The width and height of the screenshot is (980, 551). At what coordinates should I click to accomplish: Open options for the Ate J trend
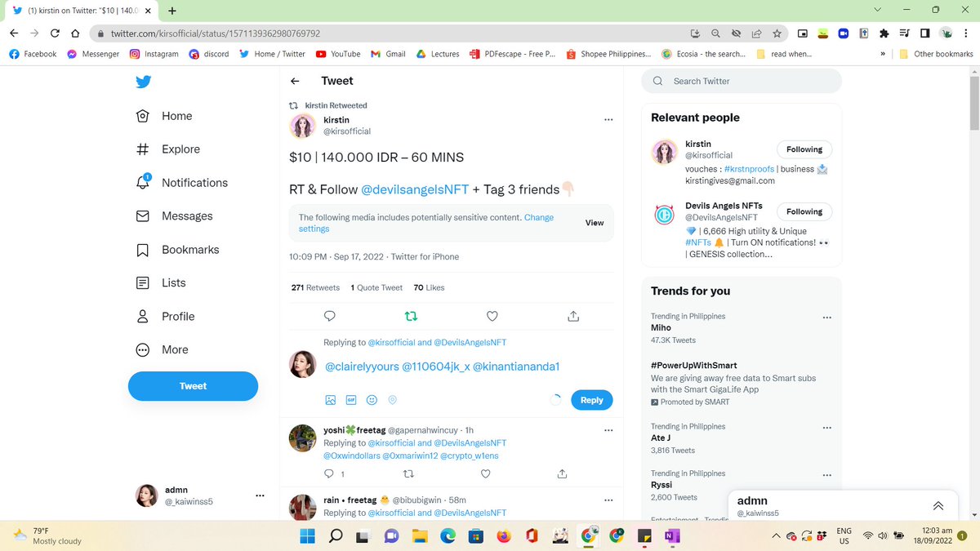pyautogui.click(x=826, y=427)
